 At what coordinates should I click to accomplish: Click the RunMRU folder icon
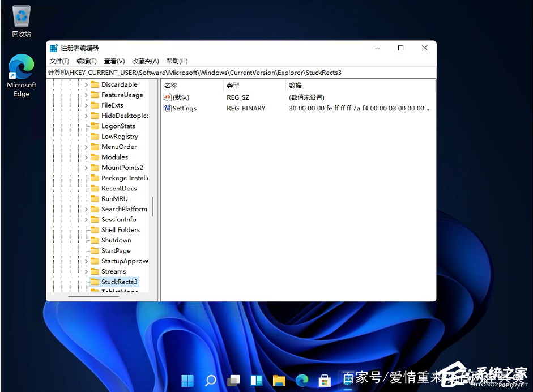click(95, 199)
